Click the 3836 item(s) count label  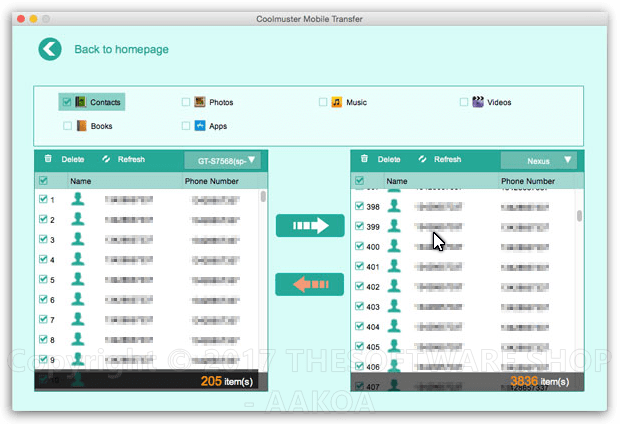tap(540, 381)
